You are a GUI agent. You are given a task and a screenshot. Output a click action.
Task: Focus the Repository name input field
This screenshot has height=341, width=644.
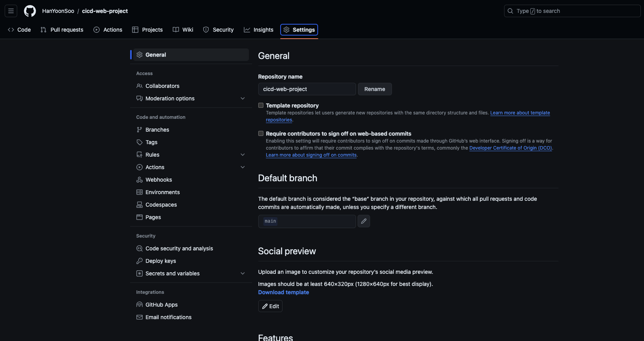(307, 89)
